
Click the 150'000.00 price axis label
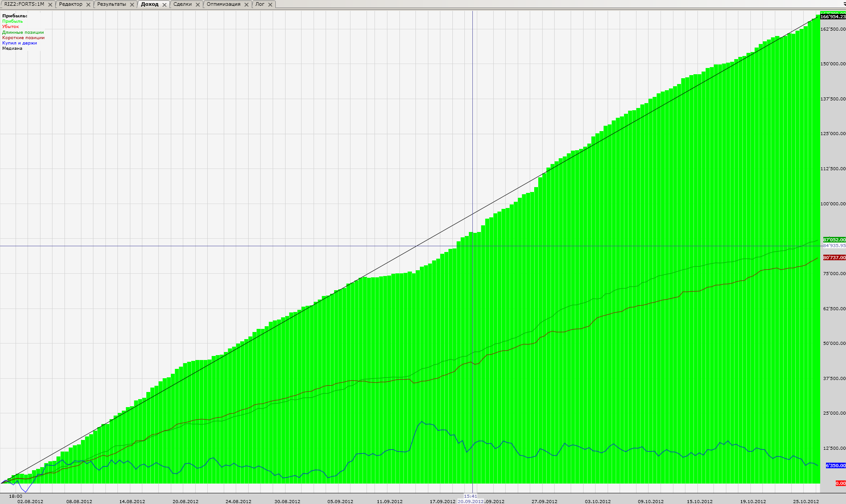pos(833,64)
